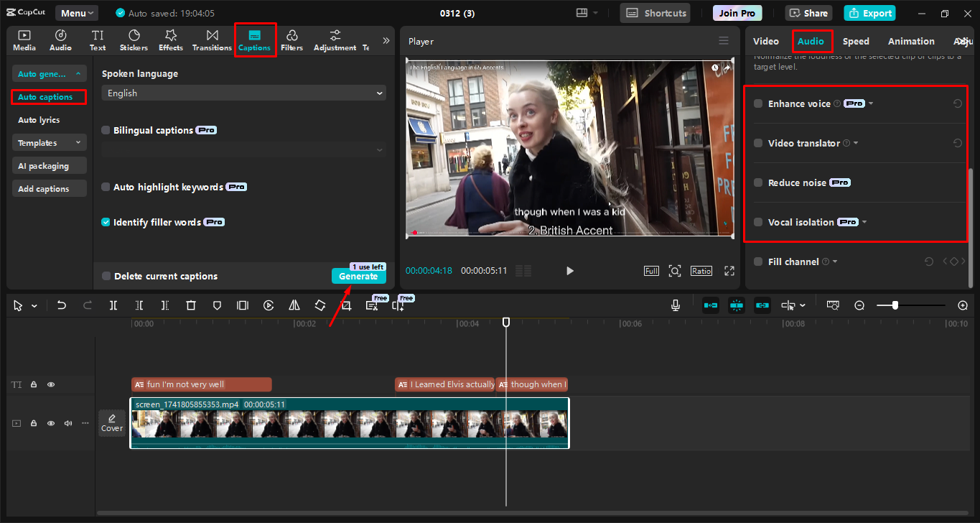Image resolution: width=980 pixels, height=523 pixels.
Task: Click the Delete icon in the timeline toolbar
Action: [x=190, y=305]
